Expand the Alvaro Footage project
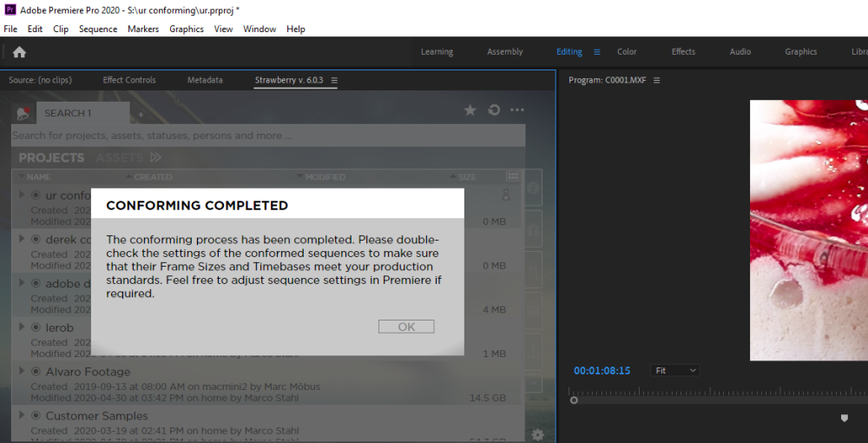Image resolution: width=868 pixels, height=443 pixels. (x=22, y=372)
